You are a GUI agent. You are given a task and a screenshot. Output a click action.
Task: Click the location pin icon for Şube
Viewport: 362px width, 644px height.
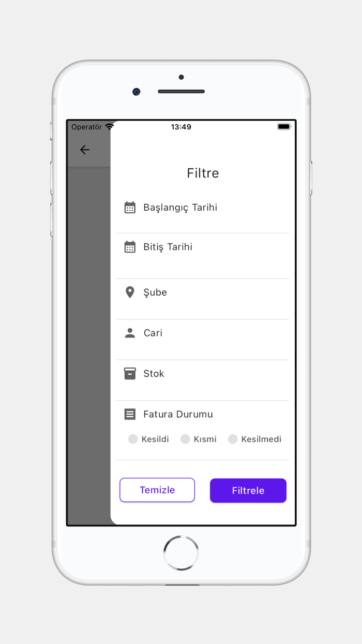coord(130,292)
